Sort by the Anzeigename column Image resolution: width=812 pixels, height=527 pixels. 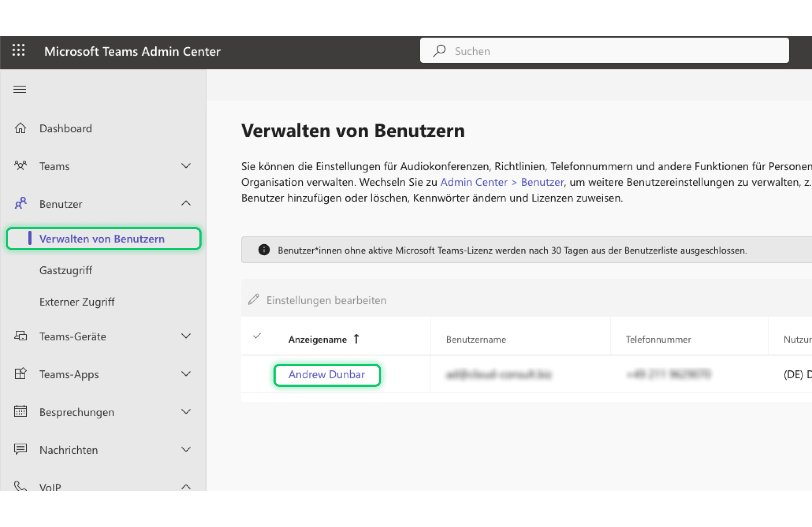click(318, 339)
